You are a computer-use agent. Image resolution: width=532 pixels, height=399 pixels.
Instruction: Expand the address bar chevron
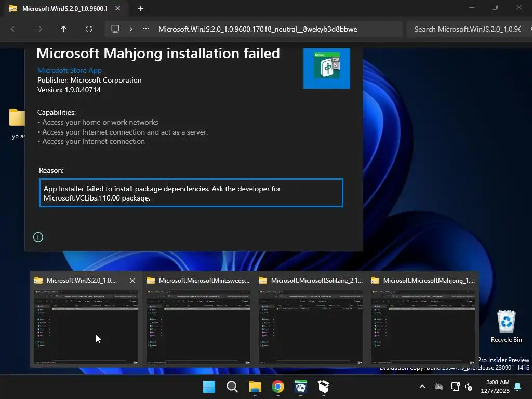[x=130, y=29]
